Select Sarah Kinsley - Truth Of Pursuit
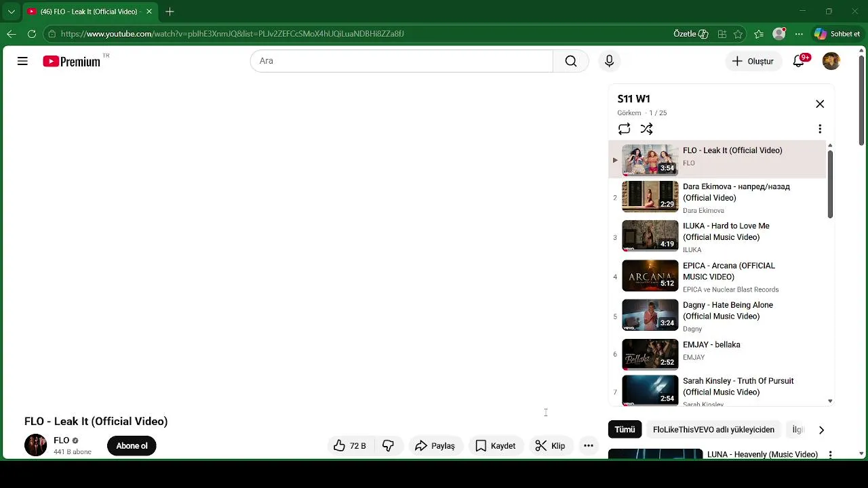868x488 pixels. pyautogui.click(x=717, y=390)
